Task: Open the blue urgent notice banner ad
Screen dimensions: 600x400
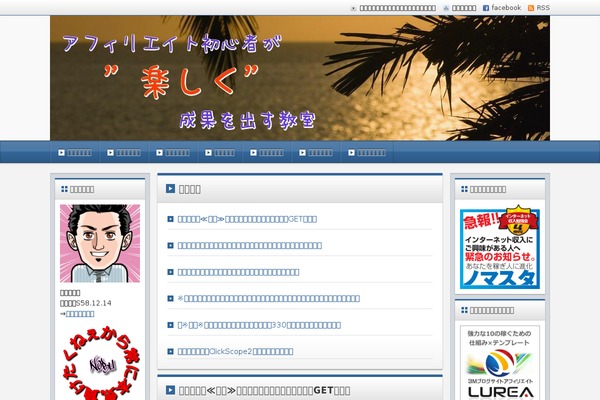Action: coord(500,250)
